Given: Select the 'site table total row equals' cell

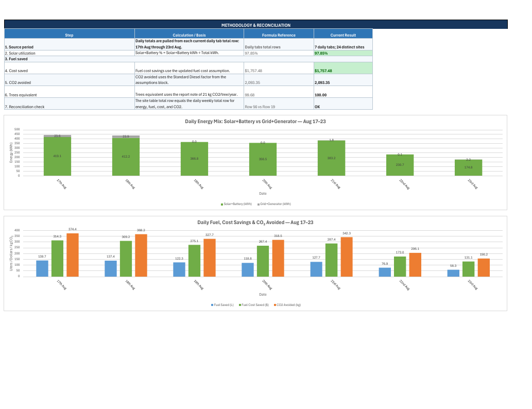Looking at the screenshot, I should 189,104.
